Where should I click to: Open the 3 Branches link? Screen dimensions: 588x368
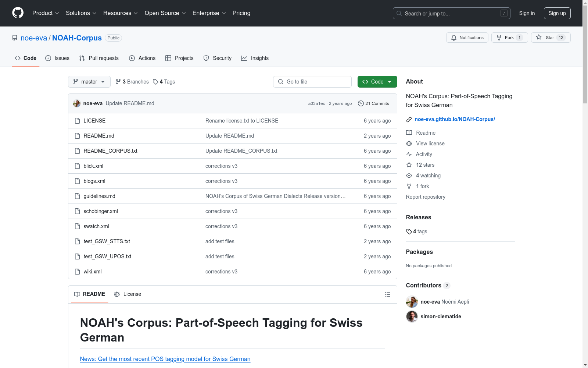(132, 82)
